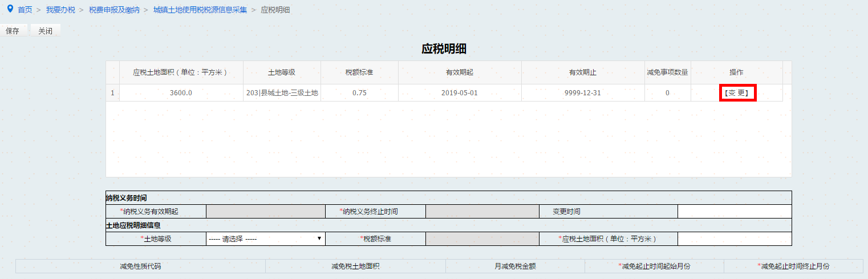Image resolution: width=868 pixels, height=279 pixels.
Task: Click the 应税明细 page title
Action: [x=444, y=49]
